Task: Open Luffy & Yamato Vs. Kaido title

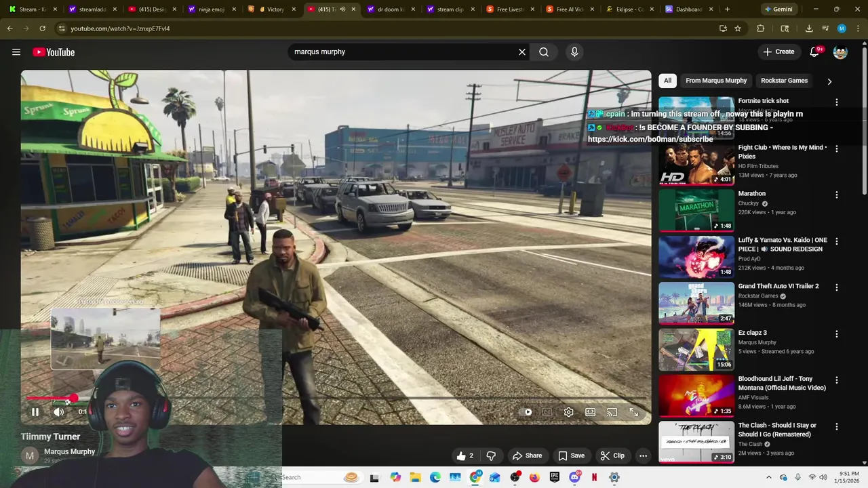Action: (x=783, y=245)
